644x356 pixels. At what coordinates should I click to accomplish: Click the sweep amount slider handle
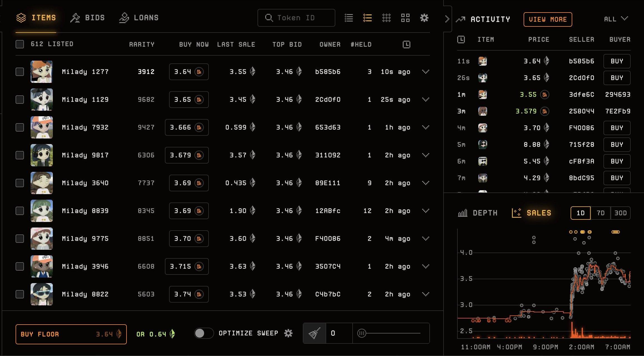pos(361,333)
